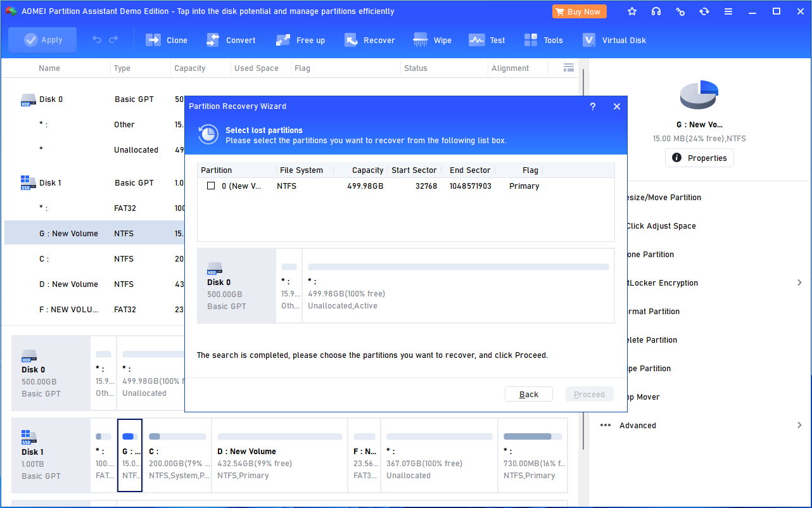
Task: Toggle the column list view icon
Action: (x=568, y=67)
